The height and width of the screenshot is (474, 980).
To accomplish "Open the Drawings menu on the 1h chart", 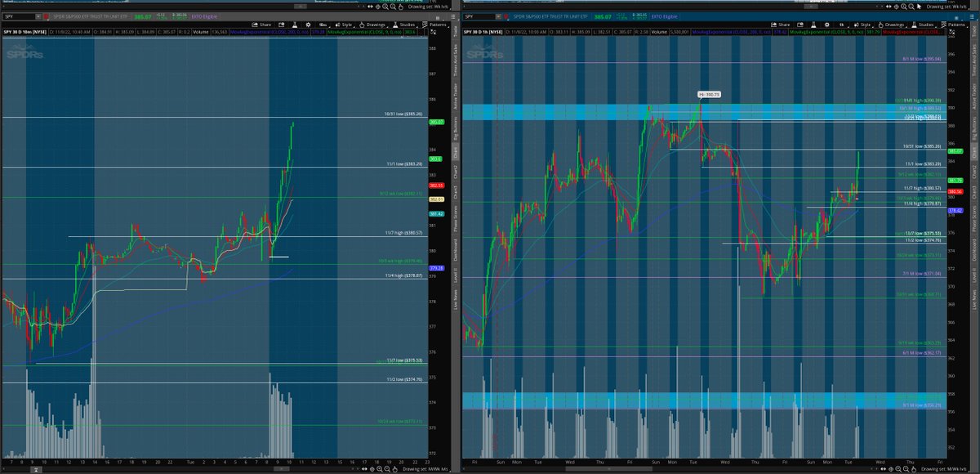I will pyautogui.click(x=893, y=25).
